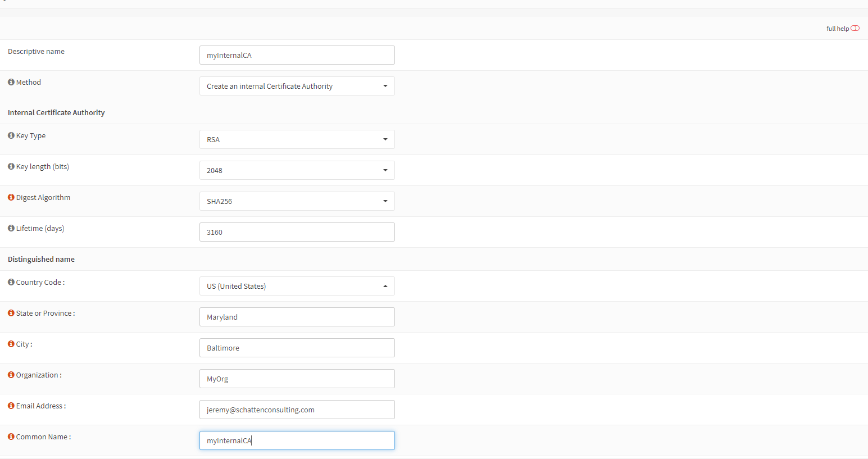The width and height of the screenshot is (868, 459).
Task: Click the City info icon
Action: [x=11, y=344]
